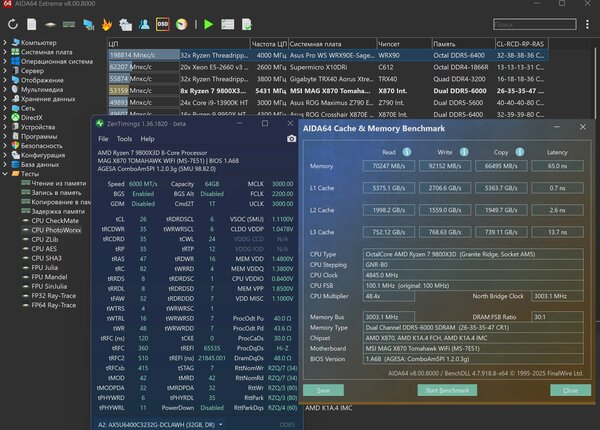This screenshot has width=600, height=430.
Task: Launch the flame stability test icon
Action: [x=107, y=24]
